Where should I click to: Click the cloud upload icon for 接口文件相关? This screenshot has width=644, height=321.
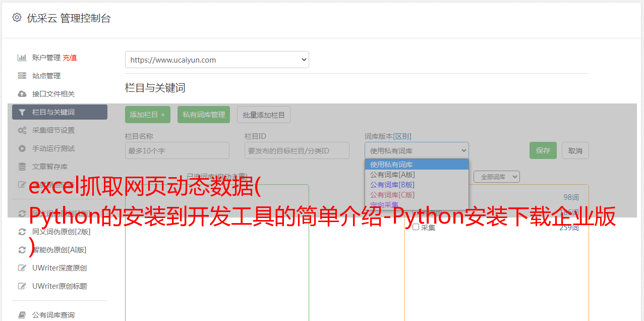[x=22, y=94]
